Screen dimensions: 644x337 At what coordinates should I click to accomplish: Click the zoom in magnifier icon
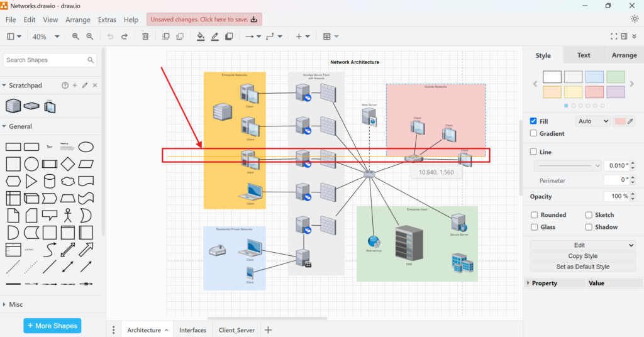click(75, 36)
